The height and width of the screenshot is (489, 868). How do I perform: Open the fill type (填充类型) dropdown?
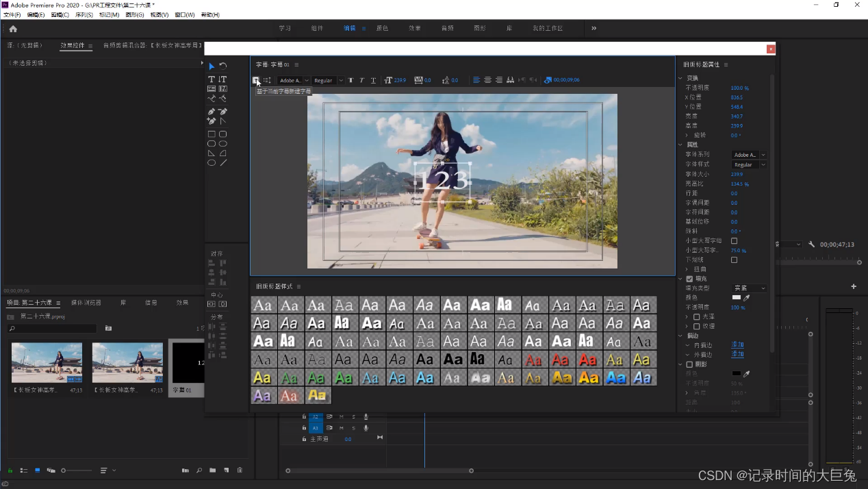pos(750,288)
